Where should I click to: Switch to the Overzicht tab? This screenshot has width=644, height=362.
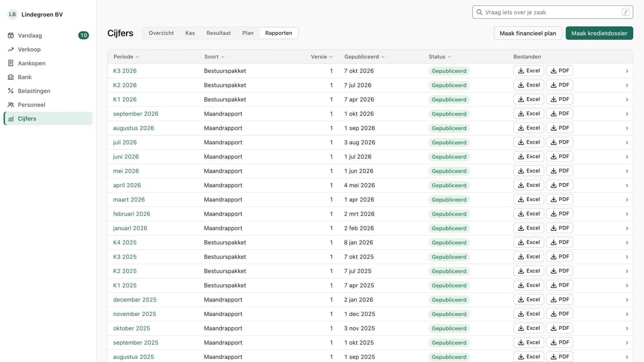[161, 33]
